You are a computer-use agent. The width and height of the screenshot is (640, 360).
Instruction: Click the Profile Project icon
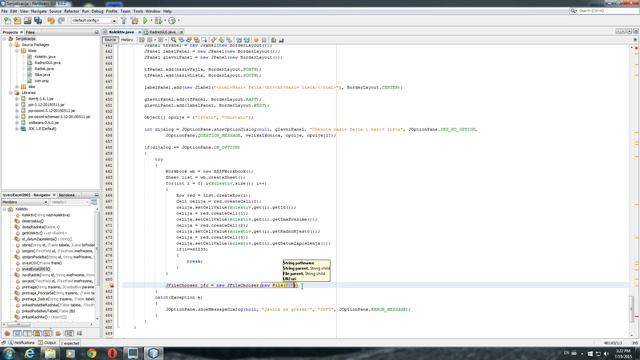click(172, 20)
